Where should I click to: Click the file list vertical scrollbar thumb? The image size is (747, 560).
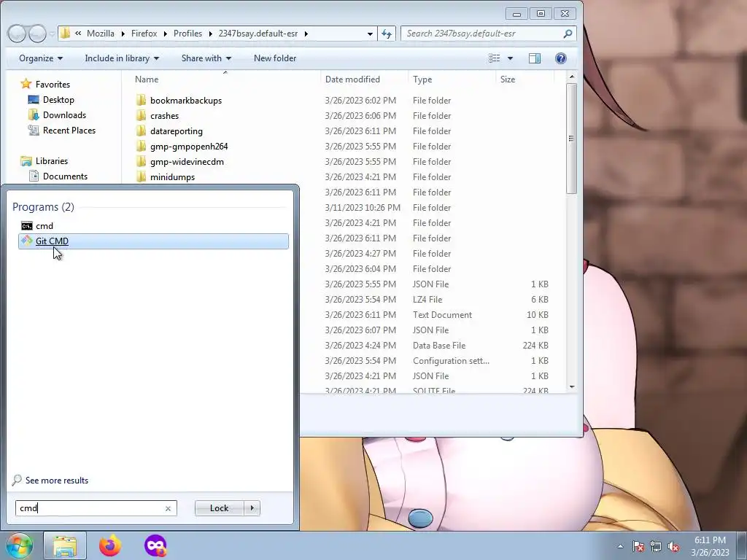click(572, 139)
